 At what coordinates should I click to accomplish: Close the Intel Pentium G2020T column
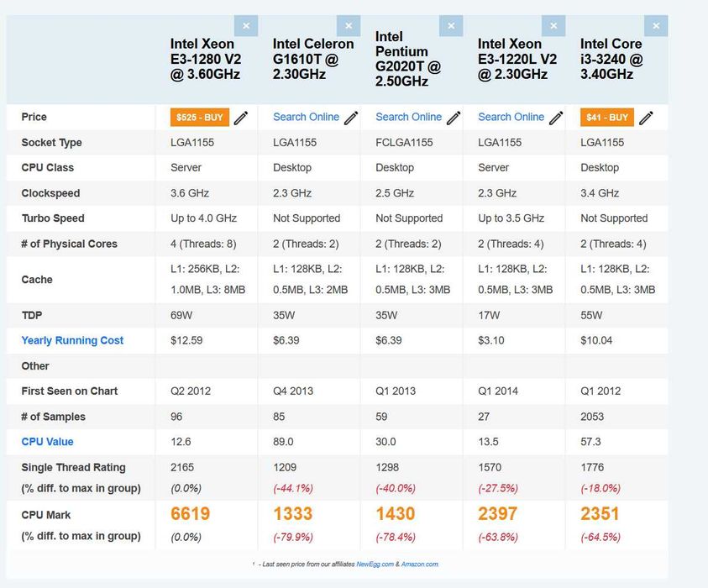451,26
